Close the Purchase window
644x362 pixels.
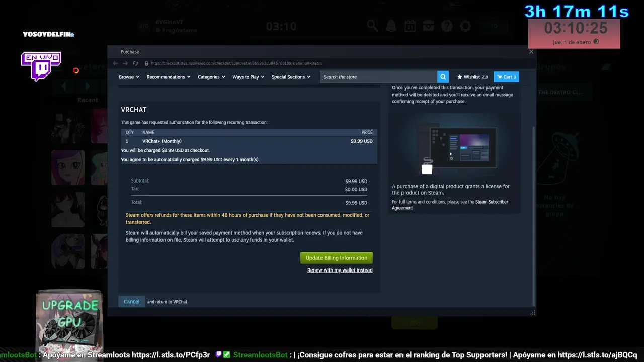pos(531,52)
